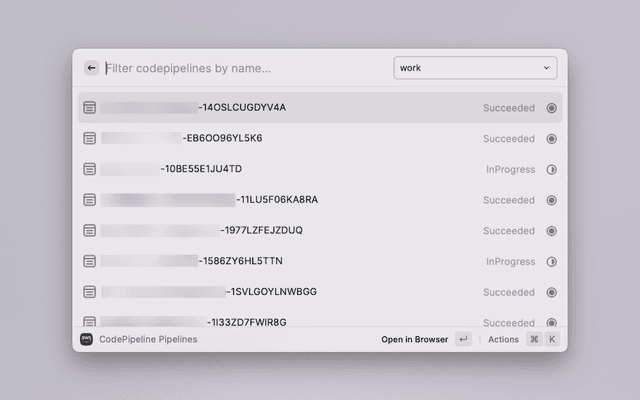Open the Actions menu
Viewport: 640px width, 400px height.
click(503, 339)
